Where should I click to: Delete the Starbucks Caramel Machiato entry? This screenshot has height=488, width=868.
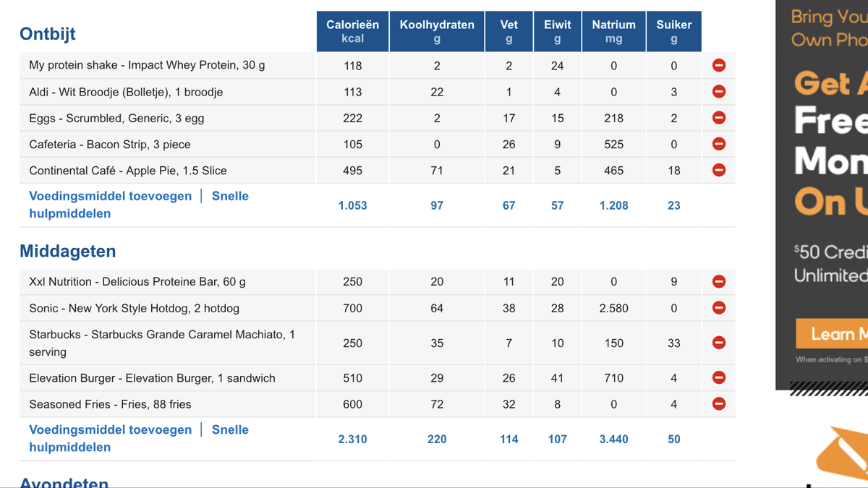(719, 343)
